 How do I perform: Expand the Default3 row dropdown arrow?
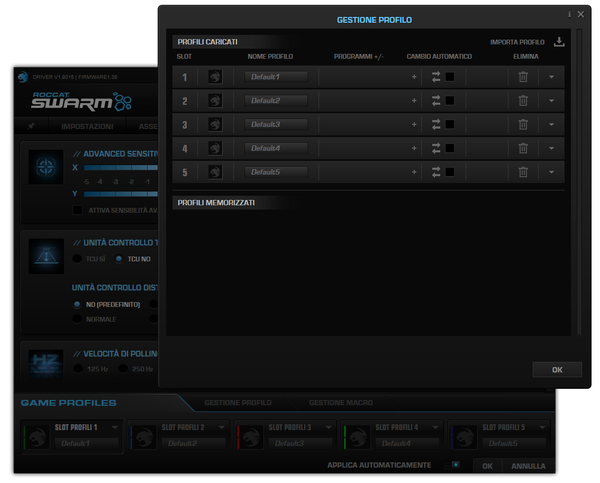pyautogui.click(x=551, y=124)
